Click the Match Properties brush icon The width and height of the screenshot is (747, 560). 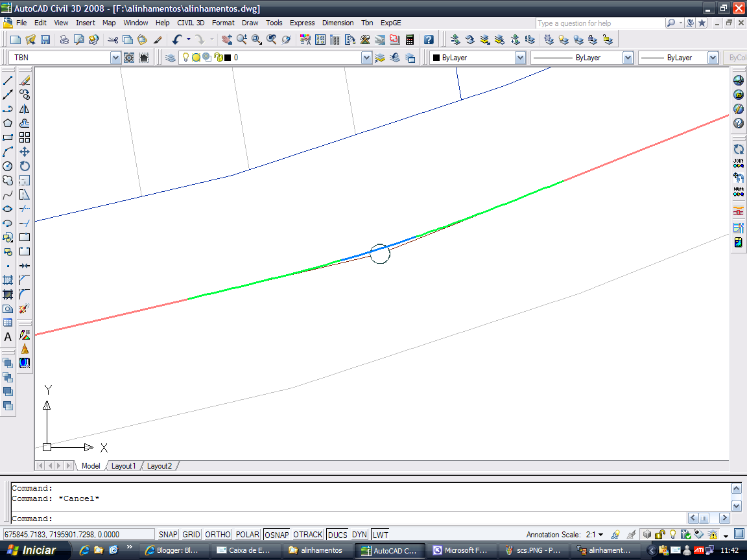(x=158, y=40)
